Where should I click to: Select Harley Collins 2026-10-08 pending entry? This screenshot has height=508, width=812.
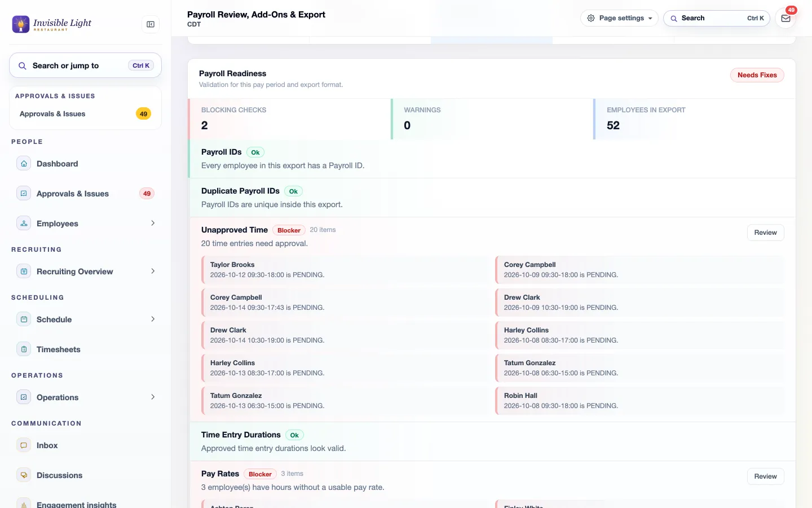tap(639, 335)
